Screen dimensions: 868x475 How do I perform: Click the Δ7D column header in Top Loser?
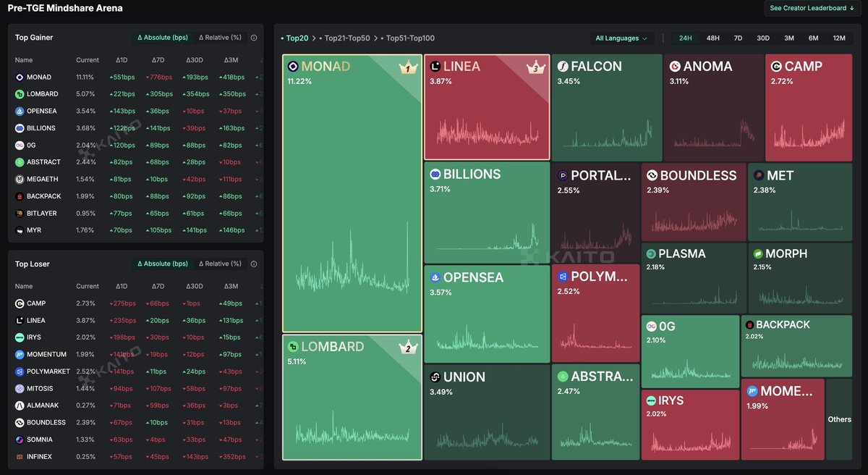click(x=158, y=286)
